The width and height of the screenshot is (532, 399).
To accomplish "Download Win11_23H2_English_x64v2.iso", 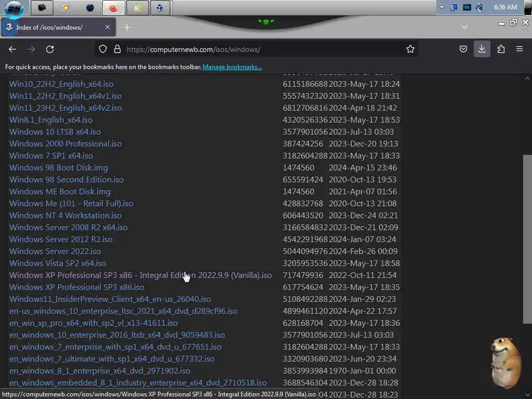I will [x=65, y=108].
